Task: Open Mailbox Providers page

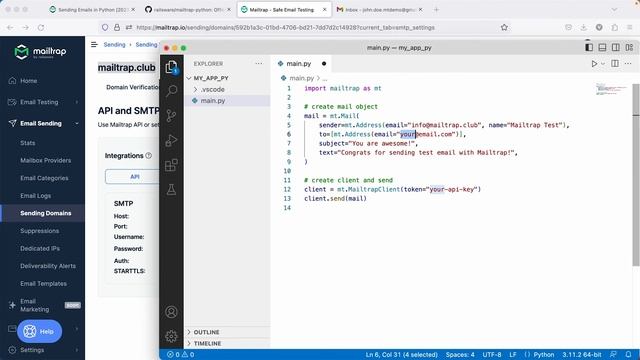Action: tap(46, 160)
